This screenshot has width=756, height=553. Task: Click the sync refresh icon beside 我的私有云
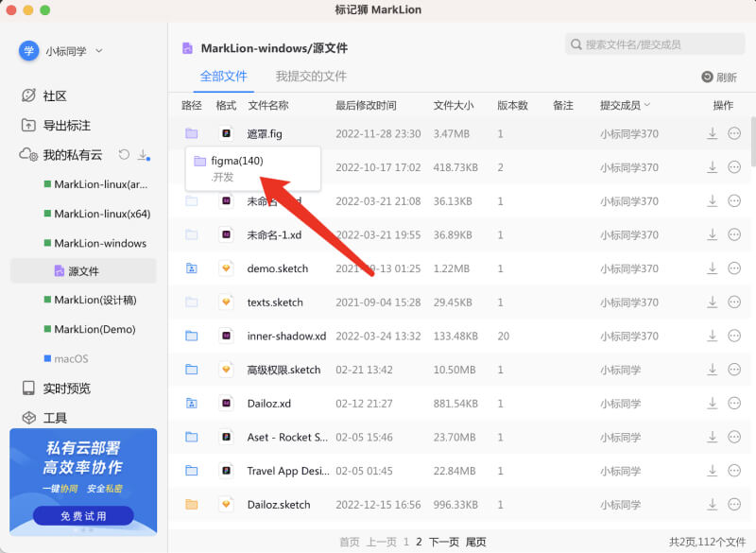pos(123,156)
